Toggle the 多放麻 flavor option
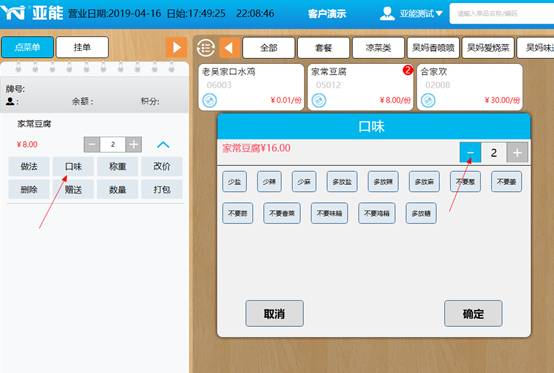The width and height of the screenshot is (554, 373). click(424, 182)
